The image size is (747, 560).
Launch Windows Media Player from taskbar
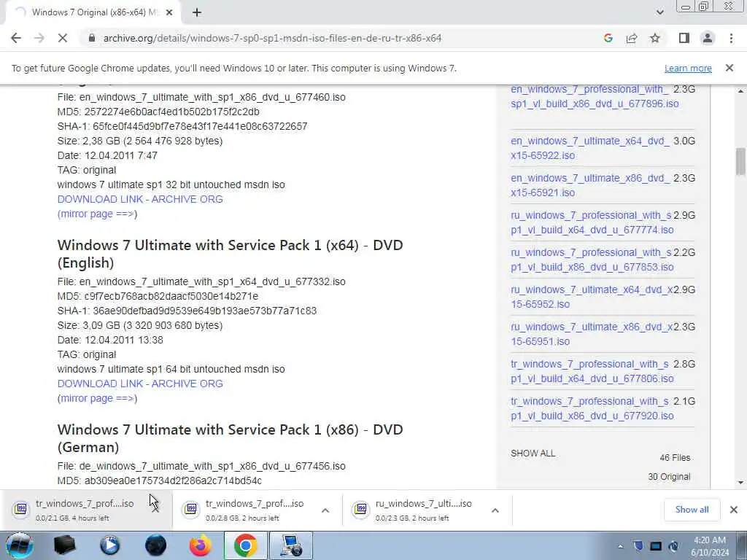[110, 545]
